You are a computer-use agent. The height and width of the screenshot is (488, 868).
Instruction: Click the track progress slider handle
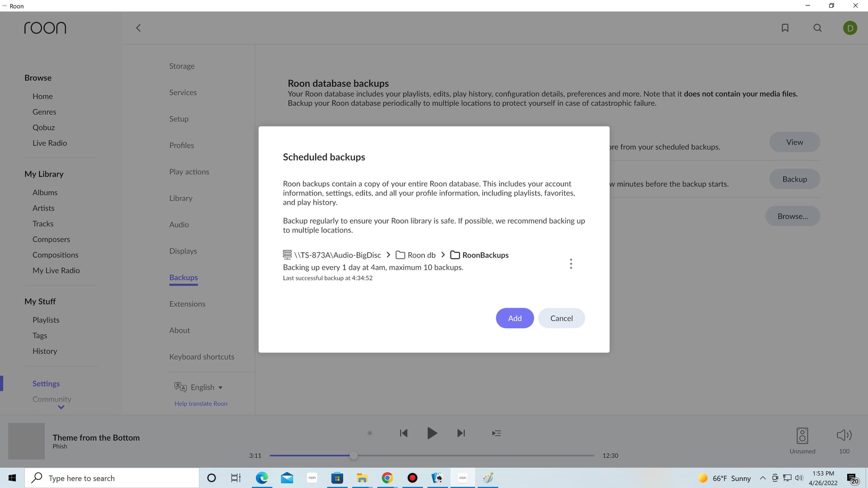tap(354, 455)
